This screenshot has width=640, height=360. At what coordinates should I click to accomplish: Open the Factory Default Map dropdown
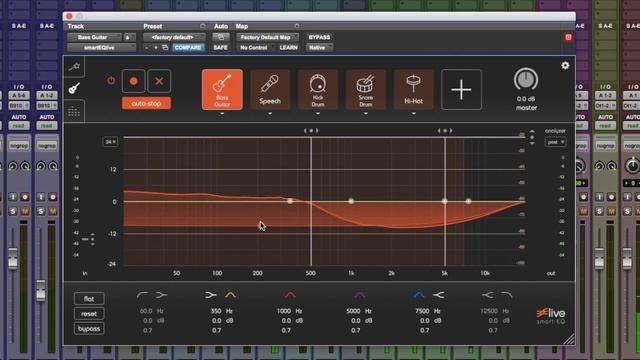268,37
